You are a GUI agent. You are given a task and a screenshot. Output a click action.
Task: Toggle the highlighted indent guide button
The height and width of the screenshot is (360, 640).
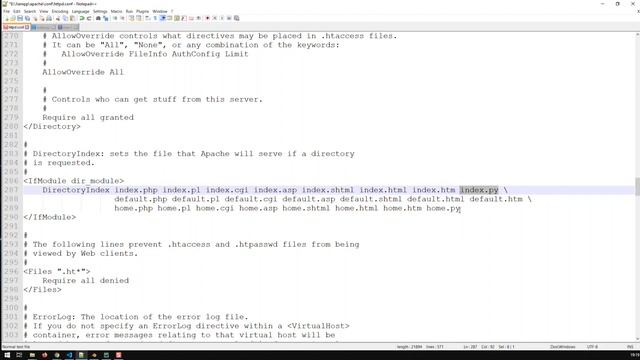point(163,18)
